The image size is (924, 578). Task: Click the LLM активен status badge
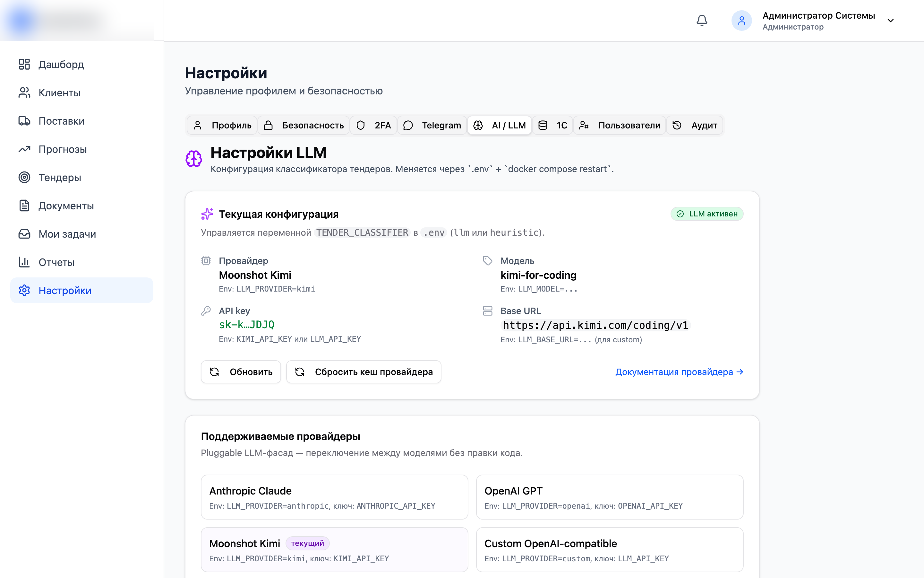tap(707, 214)
